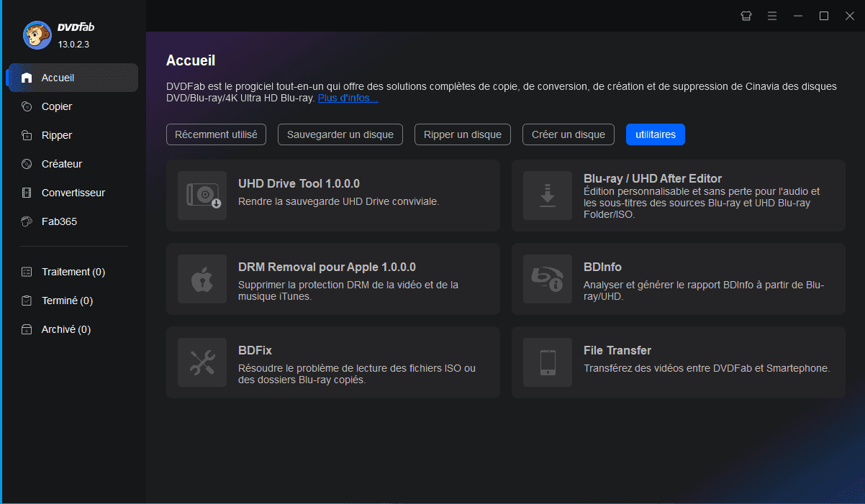This screenshot has height=504, width=865.
Task: Click "Rendre la sauvegarde UHD Drive conviviale" description
Action: click(x=338, y=201)
